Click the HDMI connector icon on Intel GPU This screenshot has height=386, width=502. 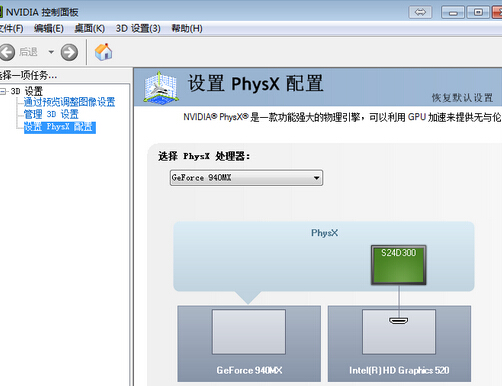[399, 321]
